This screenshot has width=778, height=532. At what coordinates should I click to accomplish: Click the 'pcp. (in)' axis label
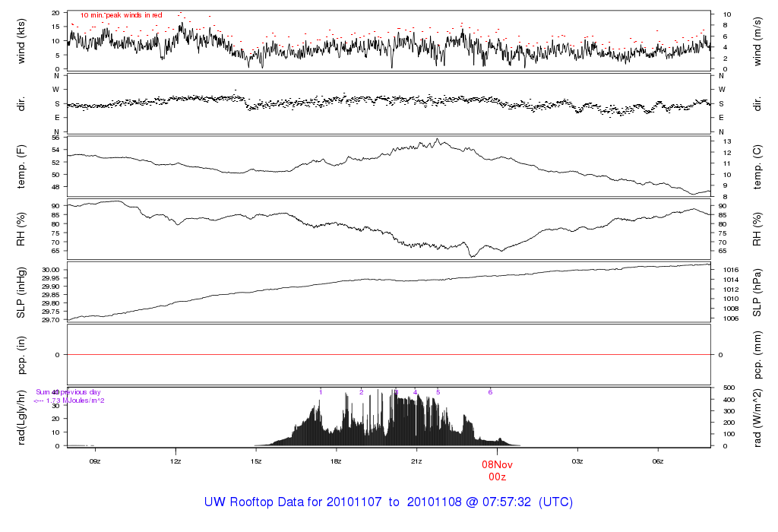tap(21, 355)
